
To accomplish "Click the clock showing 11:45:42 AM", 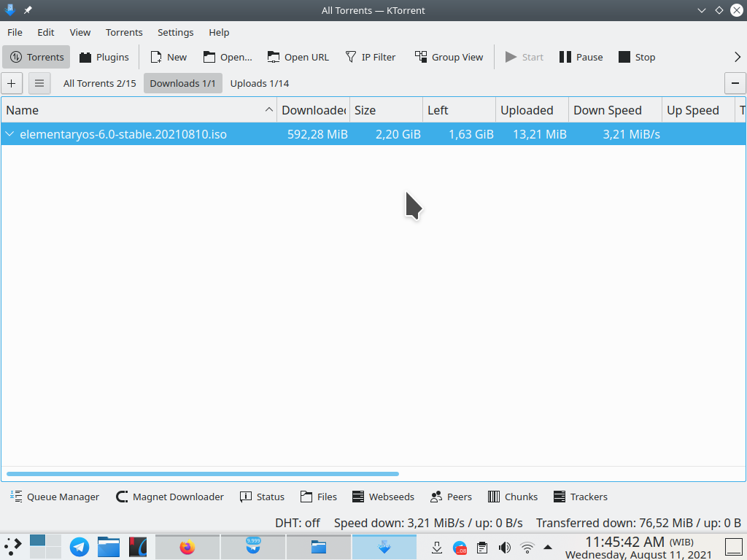I will pyautogui.click(x=638, y=548).
